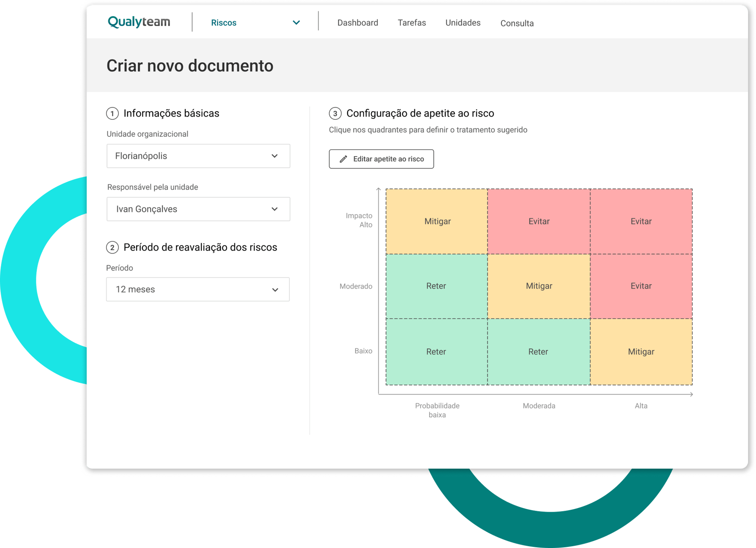
Task: Expand the Riscos module dropdown chevron
Action: click(x=296, y=23)
